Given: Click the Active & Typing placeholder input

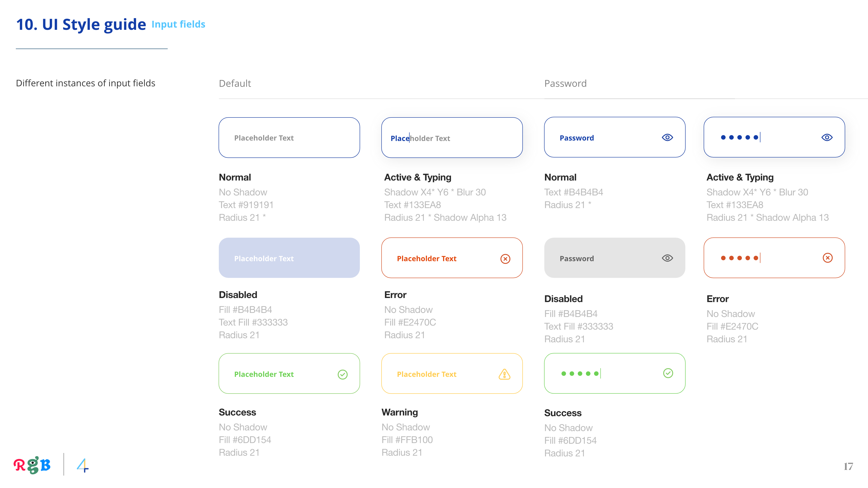Looking at the screenshot, I should coord(452,138).
